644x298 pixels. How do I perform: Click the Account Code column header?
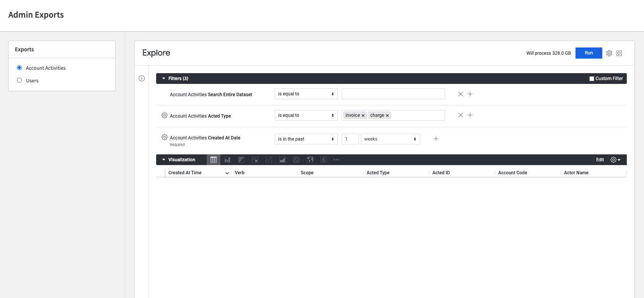(512, 173)
